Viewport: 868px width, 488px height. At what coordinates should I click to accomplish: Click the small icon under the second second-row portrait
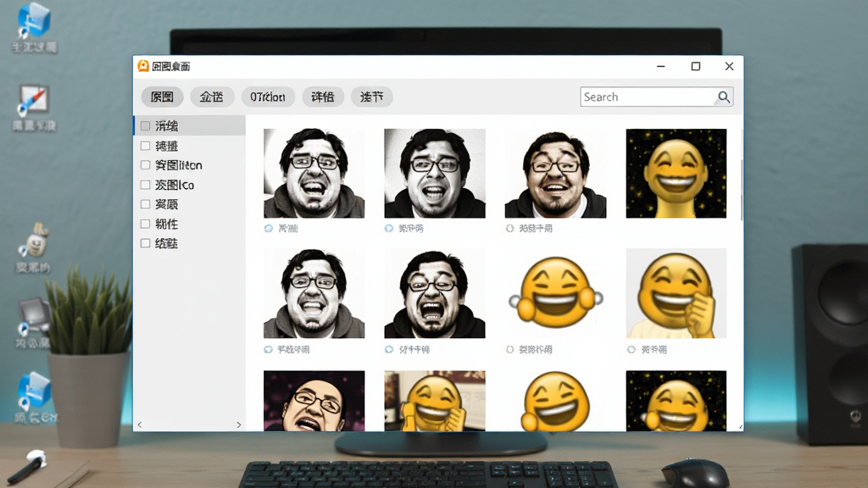tap(389, 350)
